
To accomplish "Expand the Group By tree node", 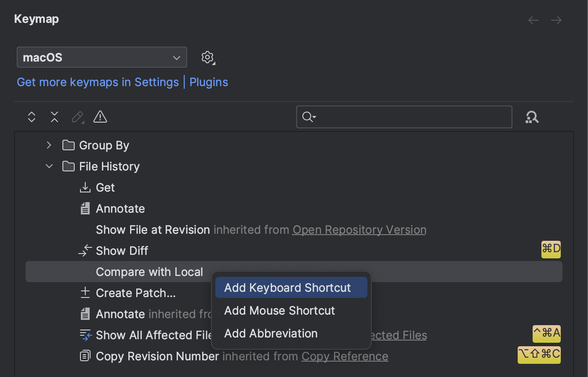I will point(48,145).
